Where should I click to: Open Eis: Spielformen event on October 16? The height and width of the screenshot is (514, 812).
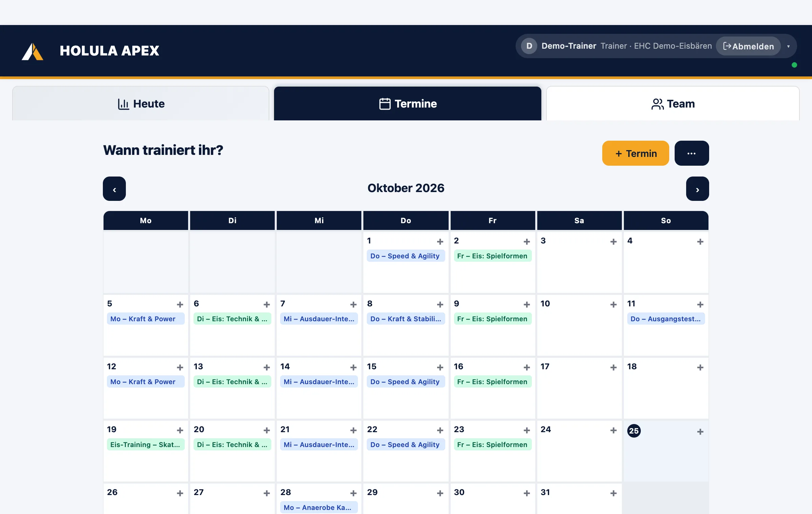[x=493, y=382]
